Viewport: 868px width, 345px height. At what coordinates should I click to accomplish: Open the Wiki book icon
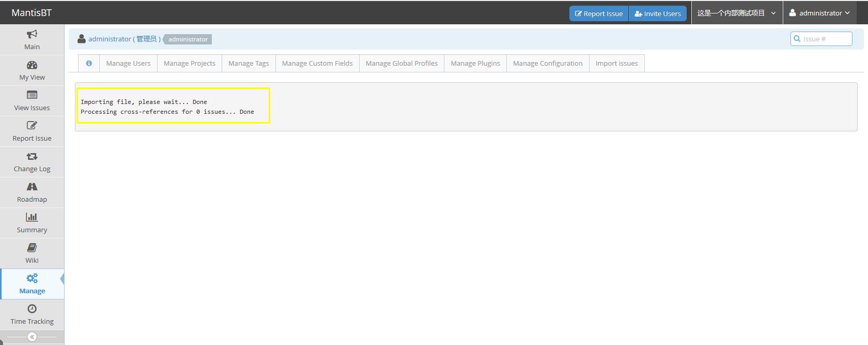(32, 248)
